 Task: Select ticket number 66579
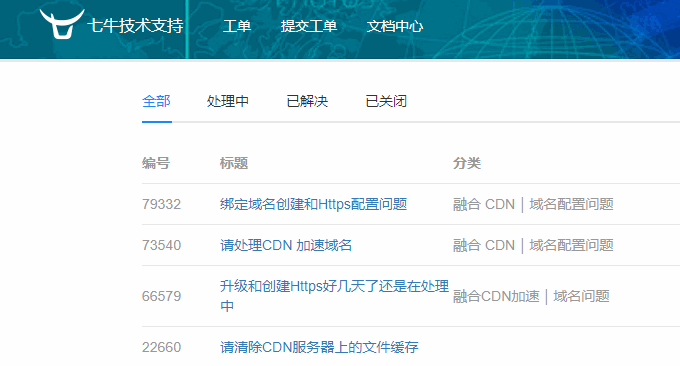(x=161, y=296)
